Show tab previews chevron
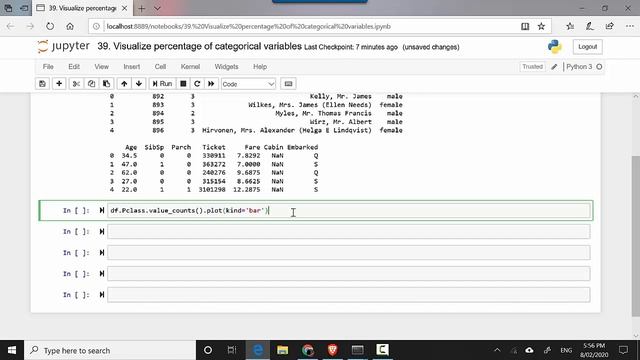The height and width of the screenshot is (360, 640). 157,8
